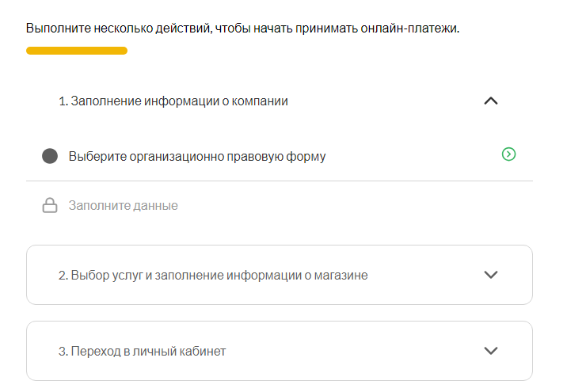Click the yellow progress bar

tap(77, 51)
